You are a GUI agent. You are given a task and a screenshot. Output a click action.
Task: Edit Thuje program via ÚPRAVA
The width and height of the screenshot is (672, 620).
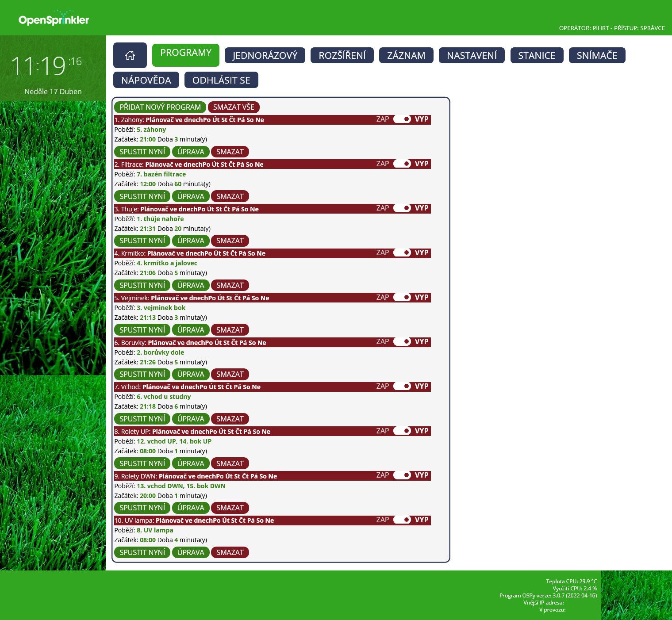[191, 241]
